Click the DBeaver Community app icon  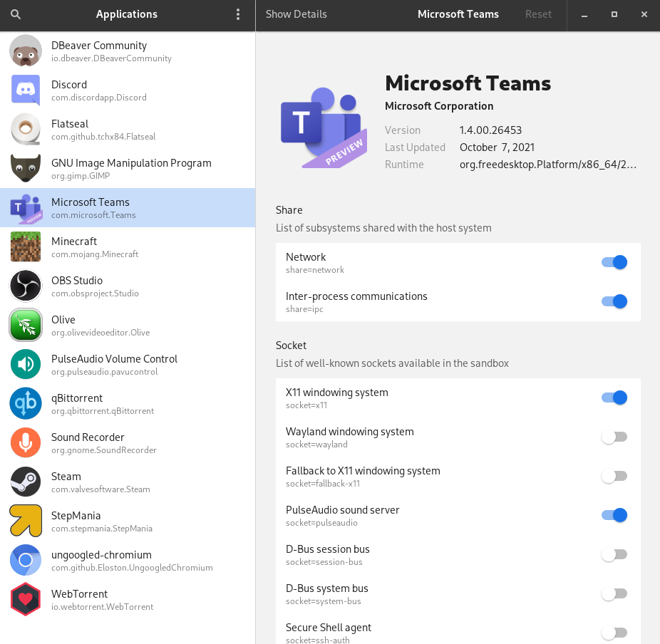pyautogui.click(x=26, y=51)
